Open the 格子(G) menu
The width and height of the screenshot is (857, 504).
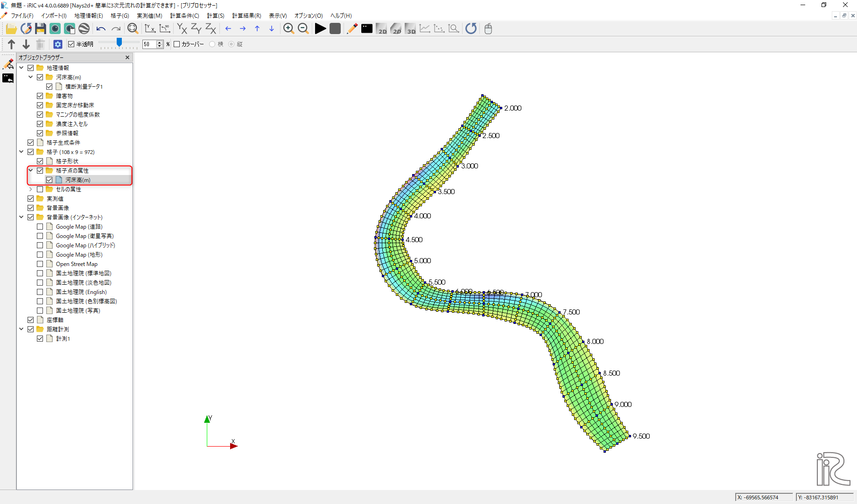(x=120, y=15)
